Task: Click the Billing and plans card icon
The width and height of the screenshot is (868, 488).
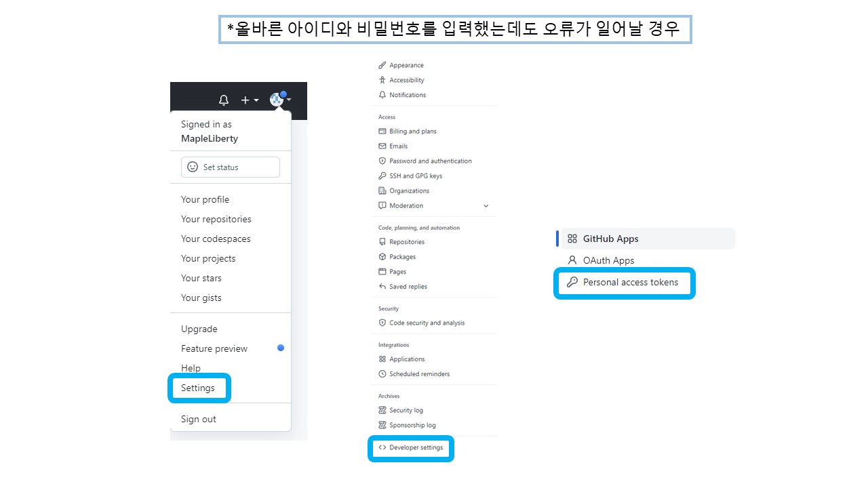Action: (382, 131)
